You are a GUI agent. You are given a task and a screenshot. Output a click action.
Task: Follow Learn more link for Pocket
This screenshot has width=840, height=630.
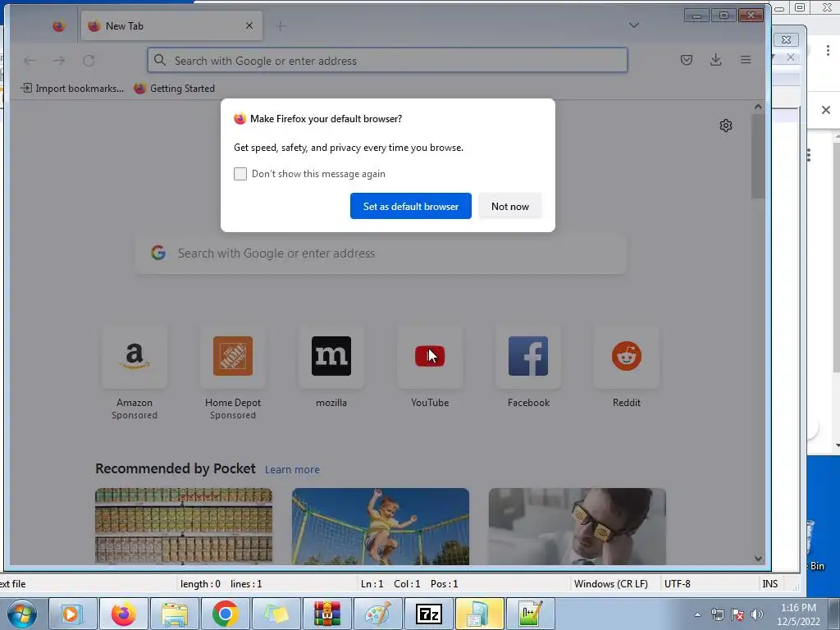pyautogui.click(x=292, y=469)
